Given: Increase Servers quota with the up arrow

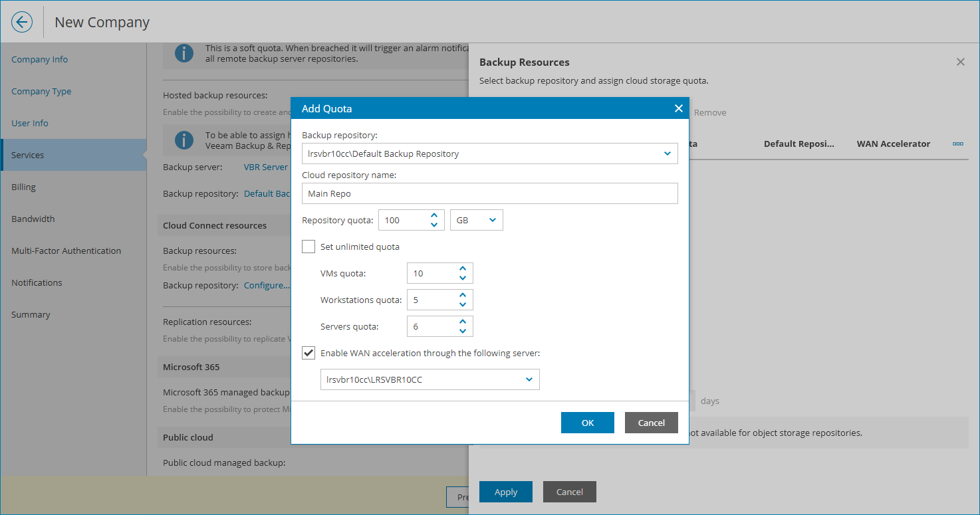Looking at the screenshot, I should click(x=463, y=322).
